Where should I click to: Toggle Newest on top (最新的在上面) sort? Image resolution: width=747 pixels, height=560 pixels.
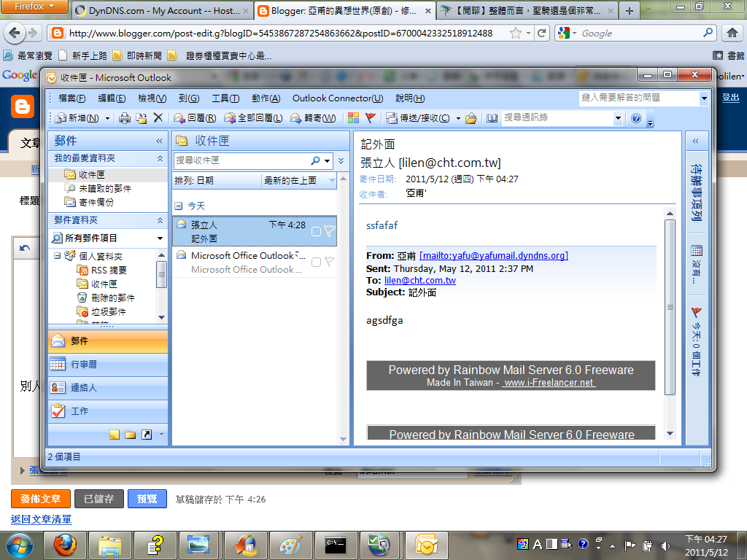tap(299, 181)
